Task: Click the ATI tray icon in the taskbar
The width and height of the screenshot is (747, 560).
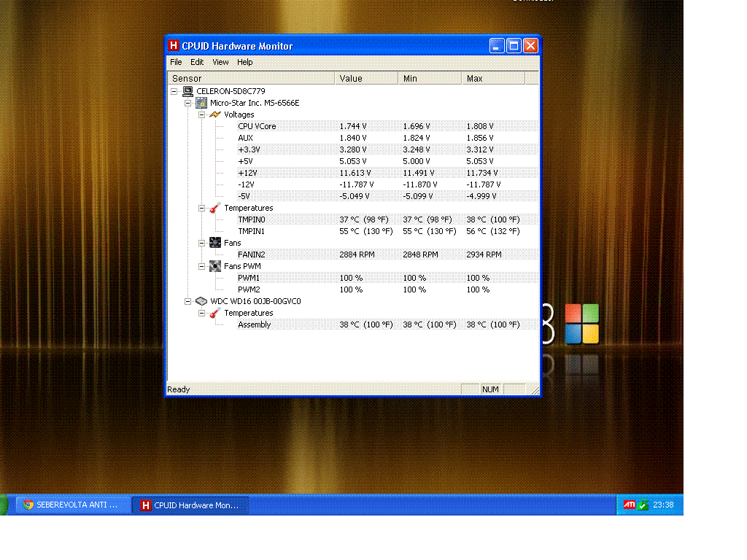Action: point(630,505)
